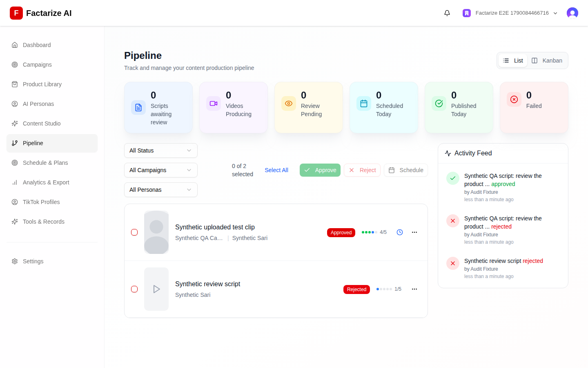
Task: Go to Dashboard in sidebar
Action: 52,45
